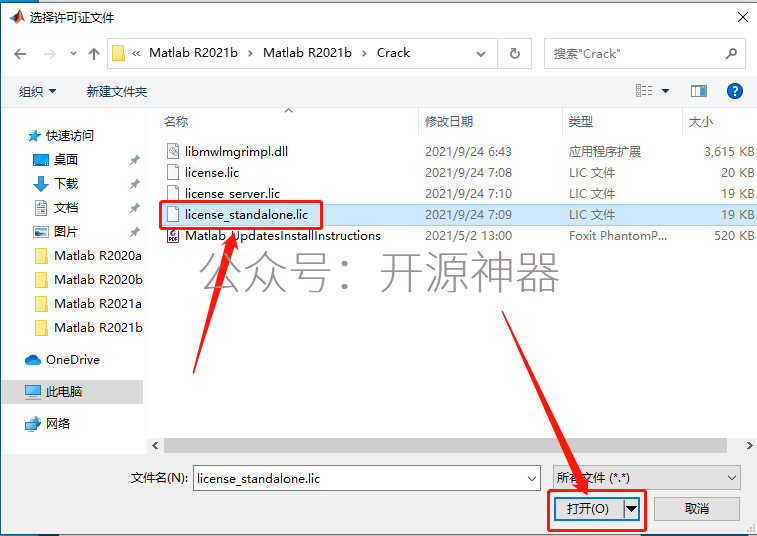Click the pin icon next to 桌面
757x536 pixels.
coord(135,160)
